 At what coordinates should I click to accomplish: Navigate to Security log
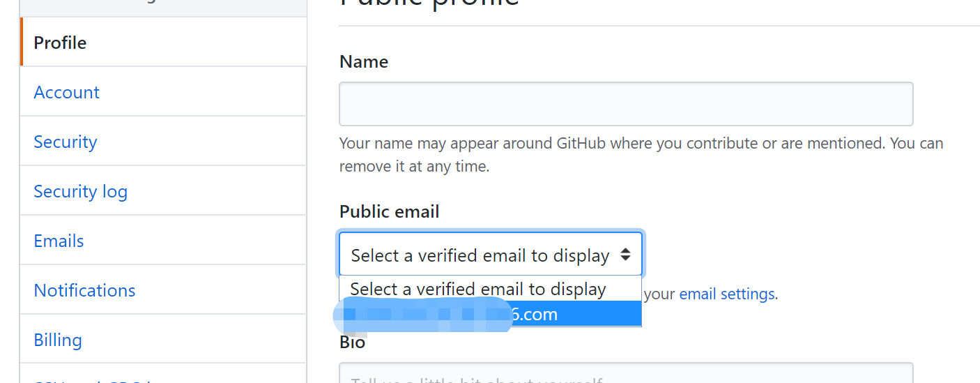click(81, 191)
